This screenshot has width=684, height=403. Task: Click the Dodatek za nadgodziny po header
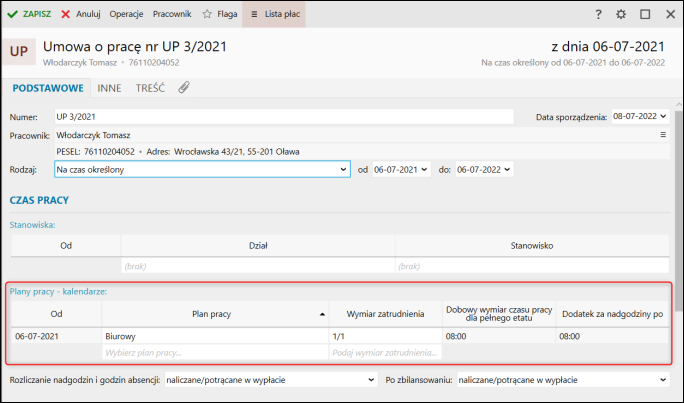coord(612,314)
